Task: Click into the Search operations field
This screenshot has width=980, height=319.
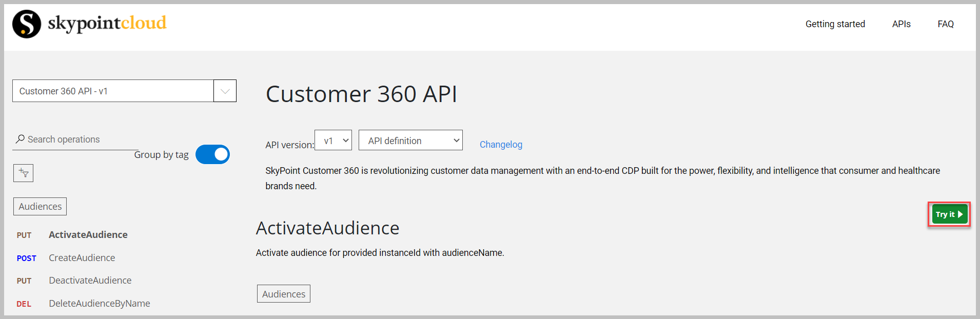Action: point(77,139)
